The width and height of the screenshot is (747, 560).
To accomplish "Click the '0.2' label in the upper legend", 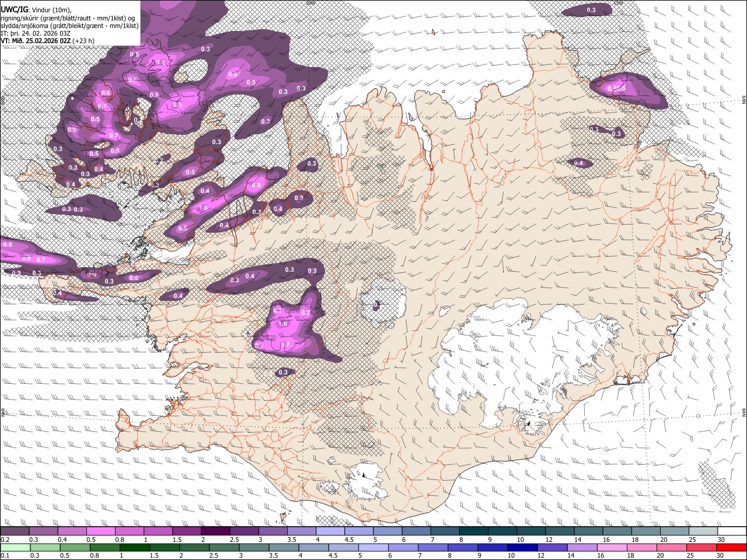I will [5, 540].
